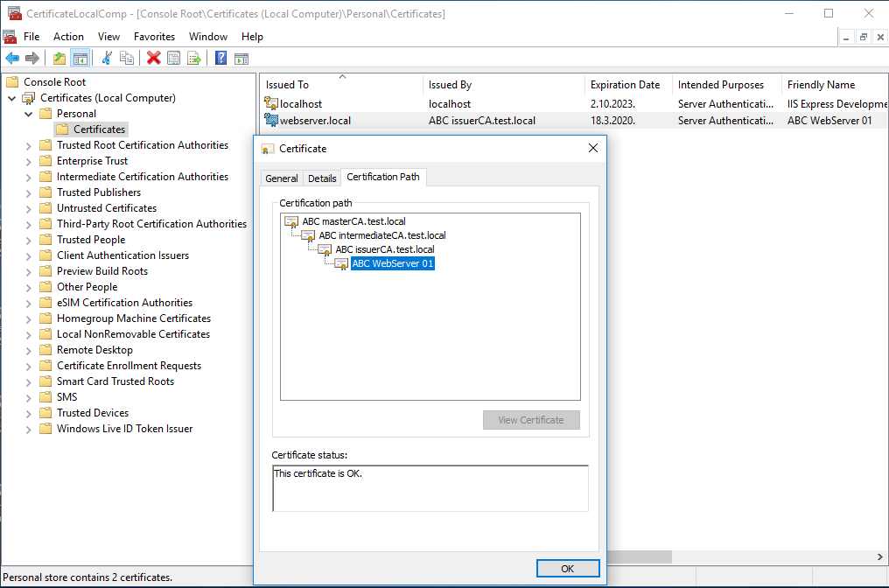Click the horizontal scrollbar thumb in list pane
The width and height of the screenshot is (889, 588).
tap(640, 556)
